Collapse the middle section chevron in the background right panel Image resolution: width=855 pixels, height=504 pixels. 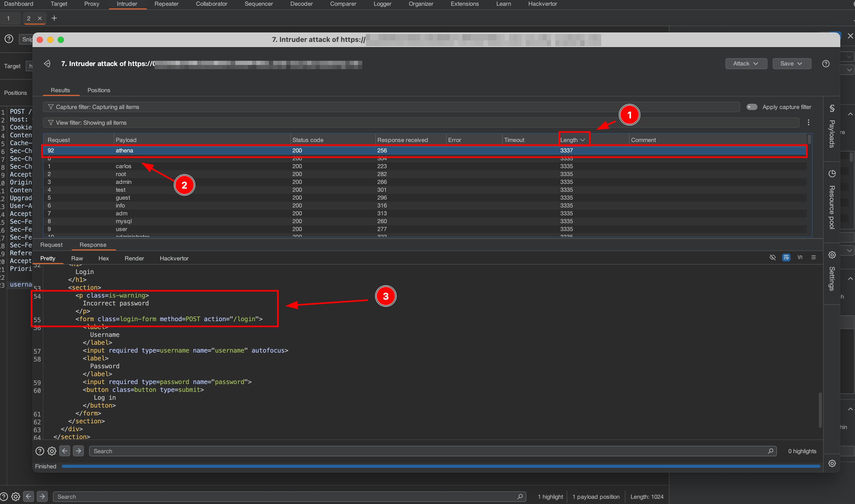point(850,278)
